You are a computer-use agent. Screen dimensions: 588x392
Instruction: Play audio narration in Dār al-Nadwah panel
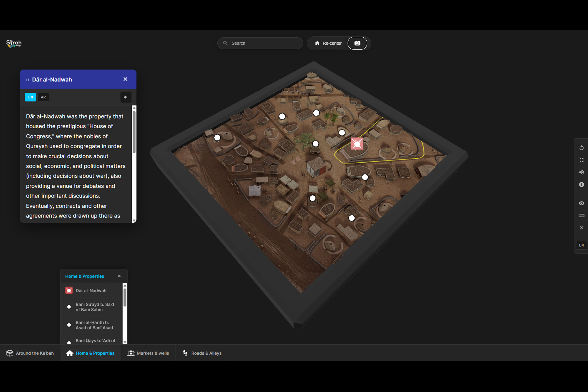click(x=126, y=97)
